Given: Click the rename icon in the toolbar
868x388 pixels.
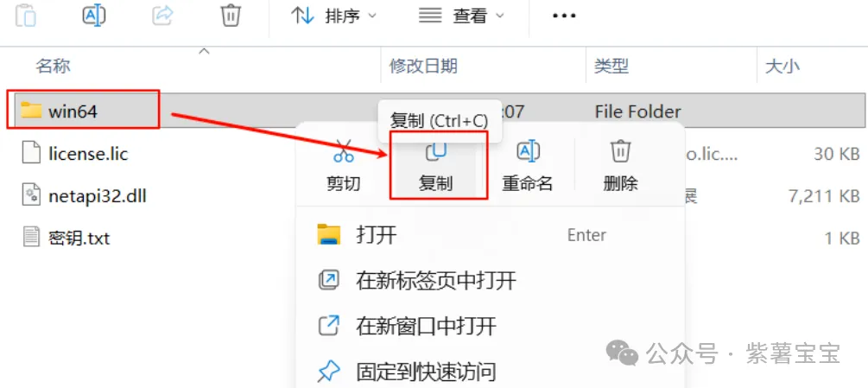Looking at the screenshot, I should click(94, 16).
